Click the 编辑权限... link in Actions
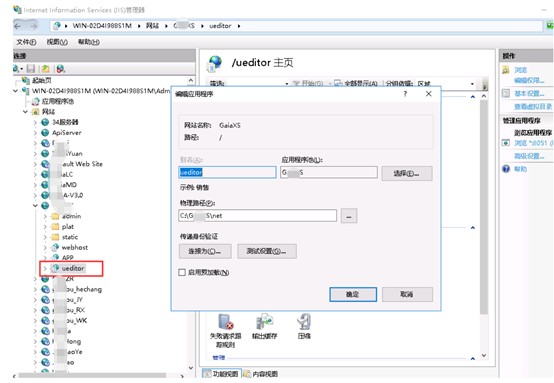The width and height of the screenshot is (554, 383). coord(529,81)
